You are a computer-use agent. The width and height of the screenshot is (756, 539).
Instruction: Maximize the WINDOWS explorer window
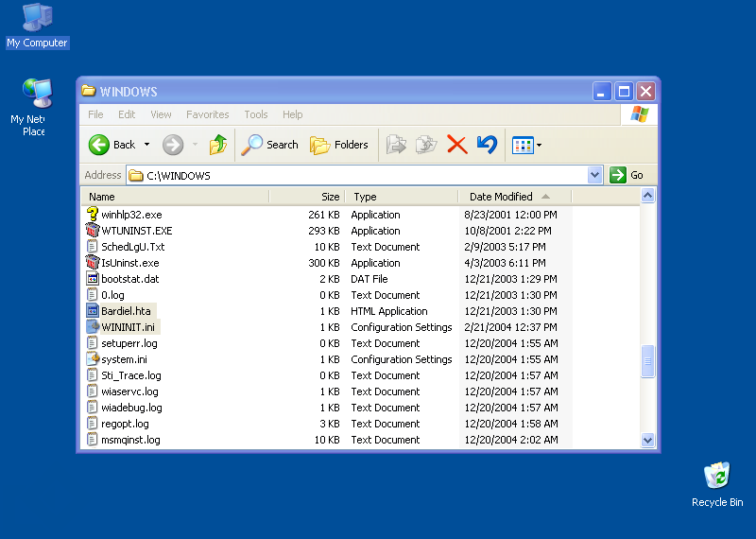624,91
